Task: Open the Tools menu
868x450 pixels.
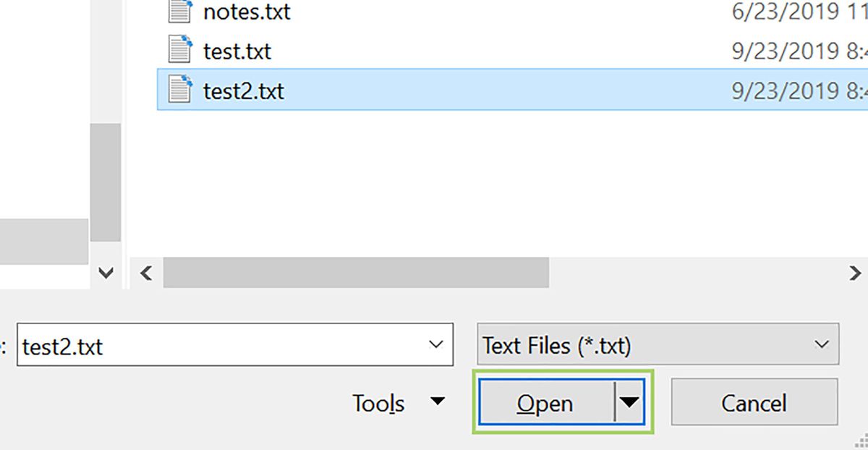Action: click(x=379, y=403)
